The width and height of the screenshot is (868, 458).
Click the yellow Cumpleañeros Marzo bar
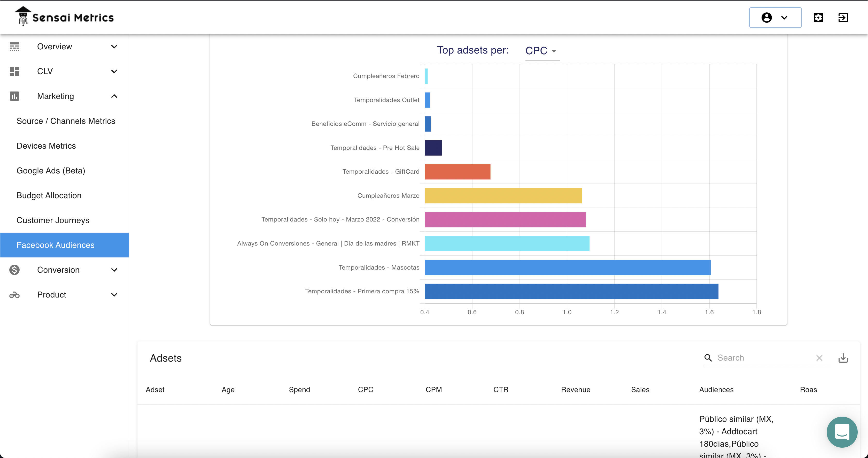[503, 196]
